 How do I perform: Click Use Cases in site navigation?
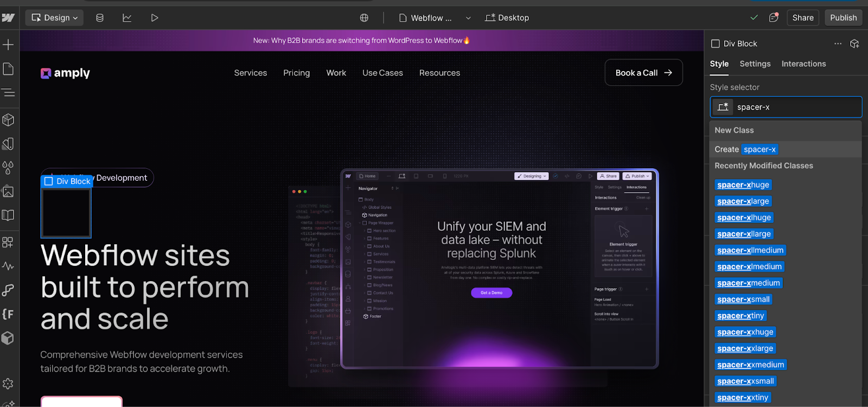[382, 73]
